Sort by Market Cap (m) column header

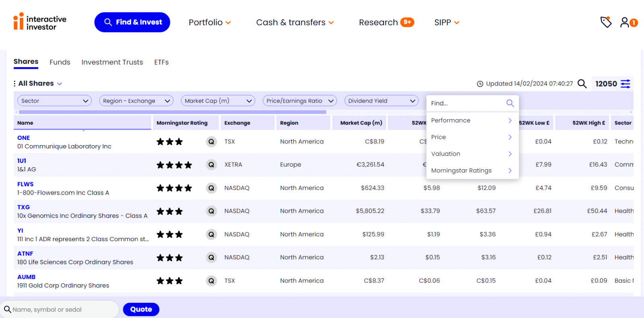[359, 123]
